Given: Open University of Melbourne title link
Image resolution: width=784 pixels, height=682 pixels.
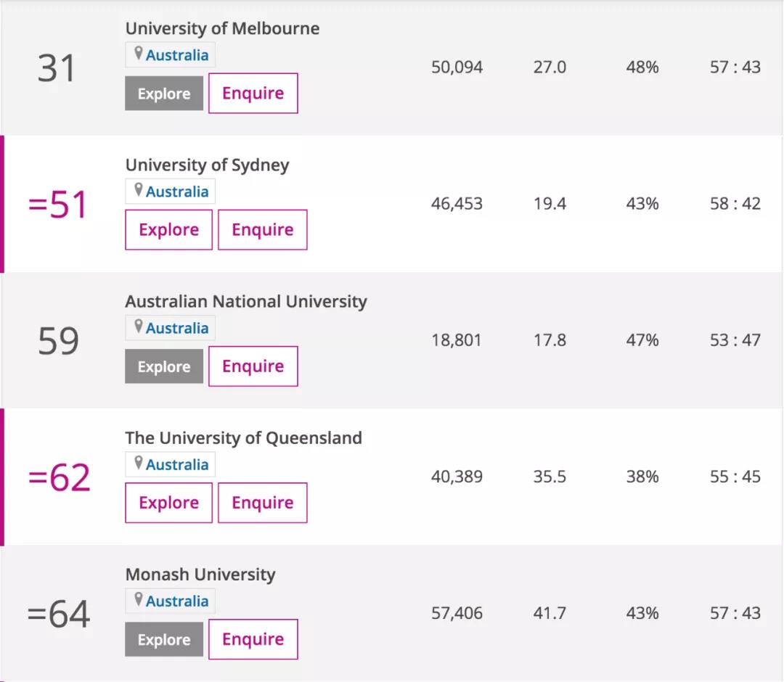Looking at the screenshot, I should [x=222, y=28].
